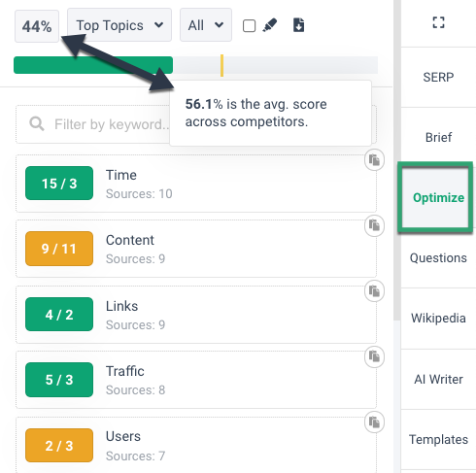
Task: Open the Top Topics dropdown
Action: coord(119,25)
